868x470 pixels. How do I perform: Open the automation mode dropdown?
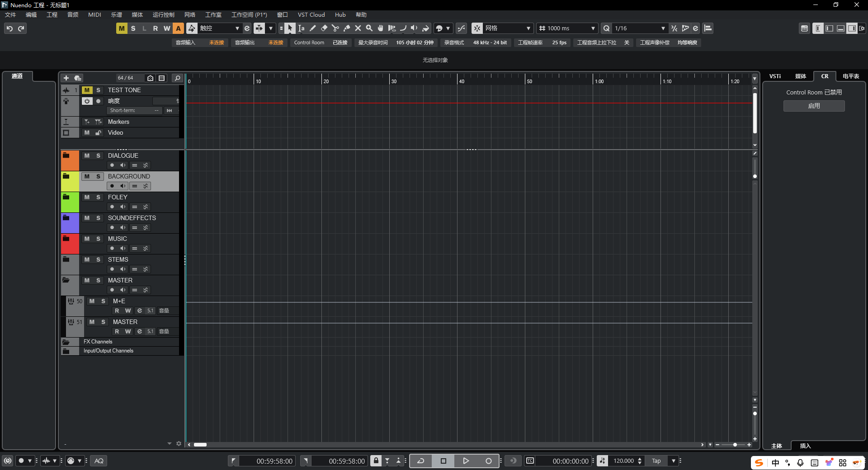pos(237,28)
